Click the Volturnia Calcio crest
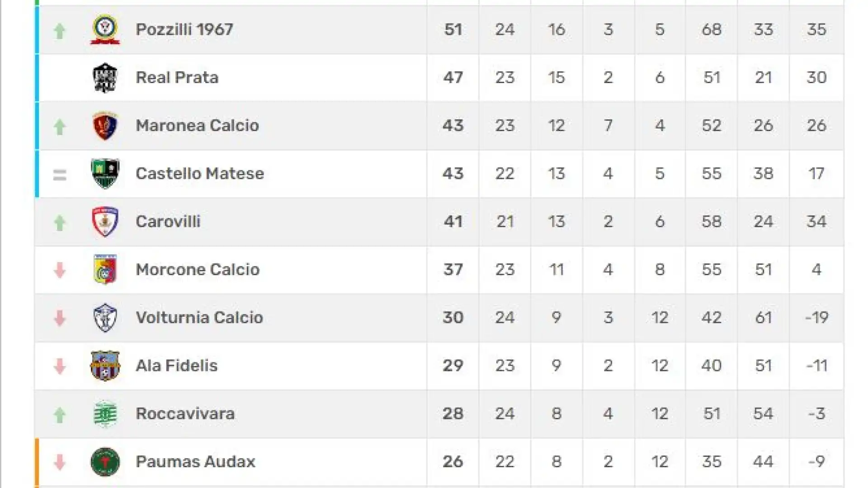The width and height of the screenshot is (868, 488). [105, 318]
